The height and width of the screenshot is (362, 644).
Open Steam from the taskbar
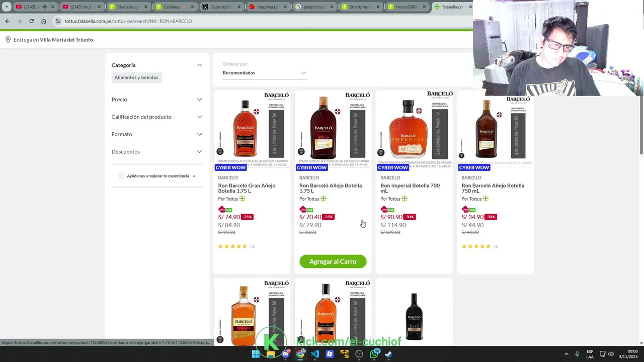click(389, 354)
